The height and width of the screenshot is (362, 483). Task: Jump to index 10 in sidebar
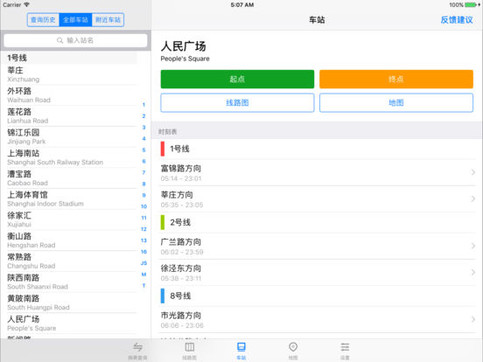click(x=144, y=206)
